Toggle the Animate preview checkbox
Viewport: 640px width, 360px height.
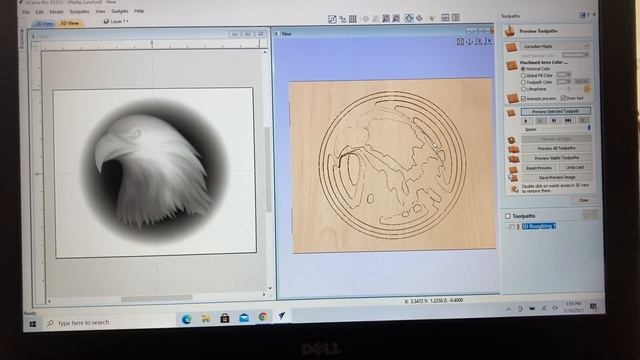pos(524,98)
